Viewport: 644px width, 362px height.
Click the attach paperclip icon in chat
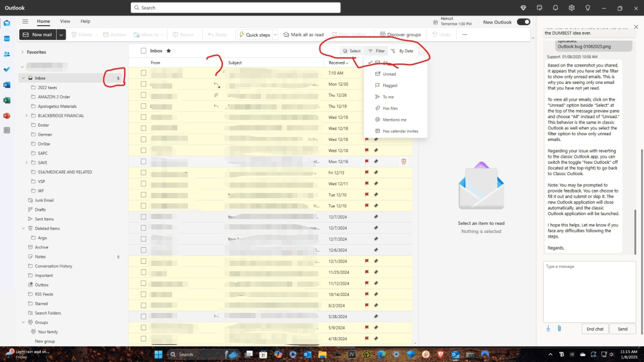[x=559, y=329]
